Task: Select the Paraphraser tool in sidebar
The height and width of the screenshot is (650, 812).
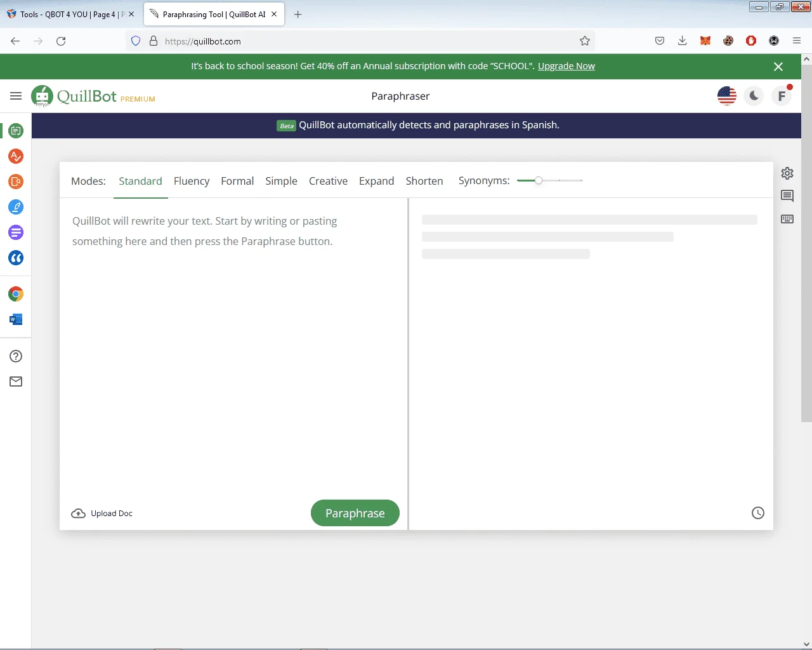Action: point(16,131)
